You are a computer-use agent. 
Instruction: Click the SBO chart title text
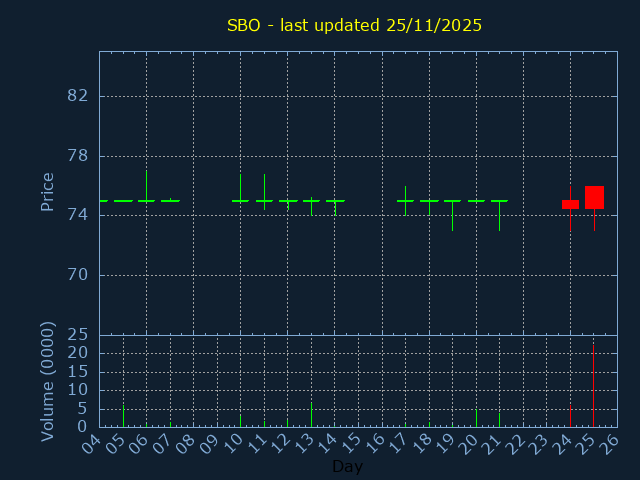coord(354,25)
